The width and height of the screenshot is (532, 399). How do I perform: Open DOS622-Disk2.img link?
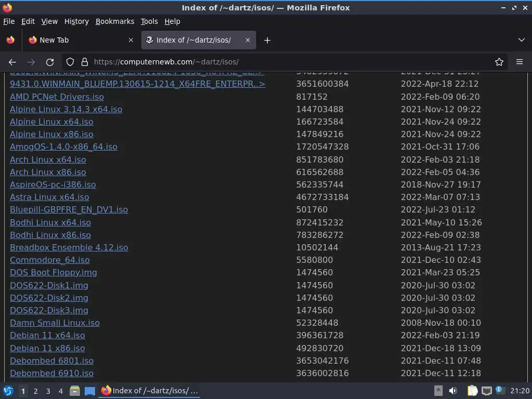click(49, 298)
